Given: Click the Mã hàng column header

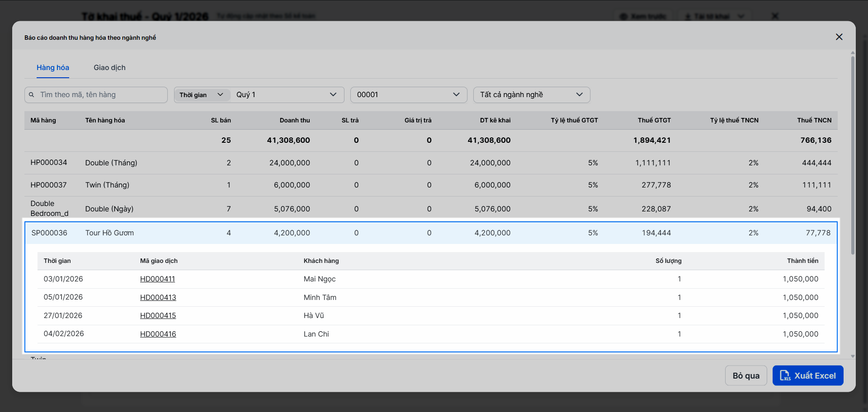Looking at the screenshot, I should 43,120.
